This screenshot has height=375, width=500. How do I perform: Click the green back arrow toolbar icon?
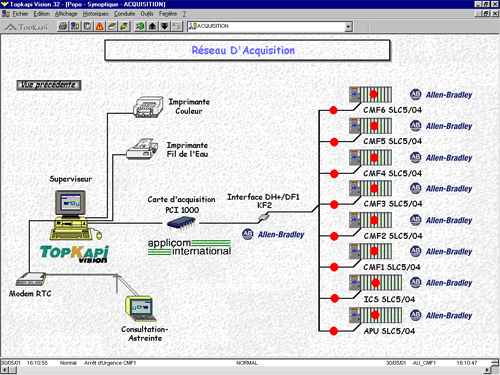140,26
